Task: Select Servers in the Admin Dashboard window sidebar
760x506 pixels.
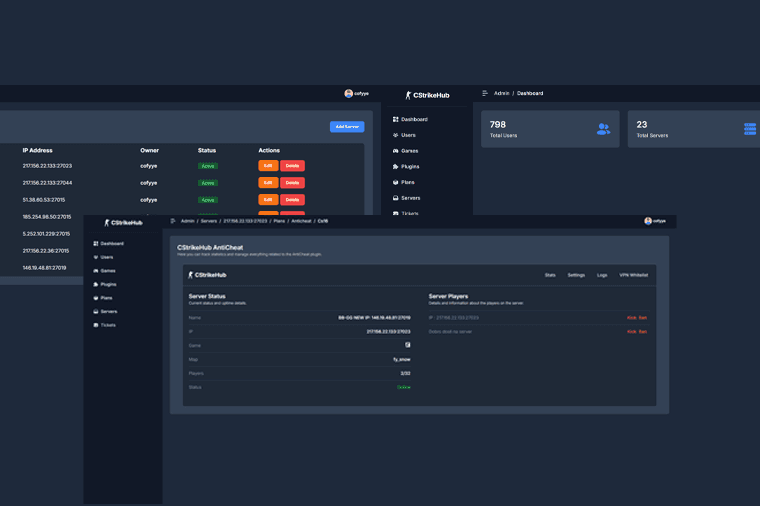Action: 406,198
